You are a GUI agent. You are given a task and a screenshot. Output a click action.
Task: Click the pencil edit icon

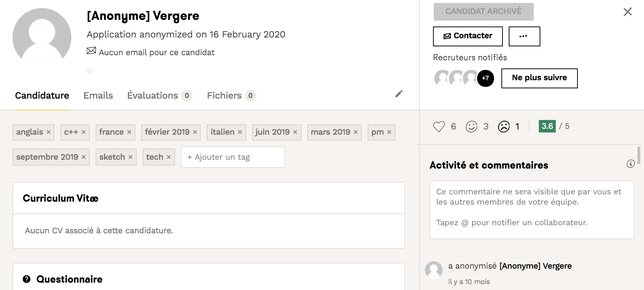[399, 94]
